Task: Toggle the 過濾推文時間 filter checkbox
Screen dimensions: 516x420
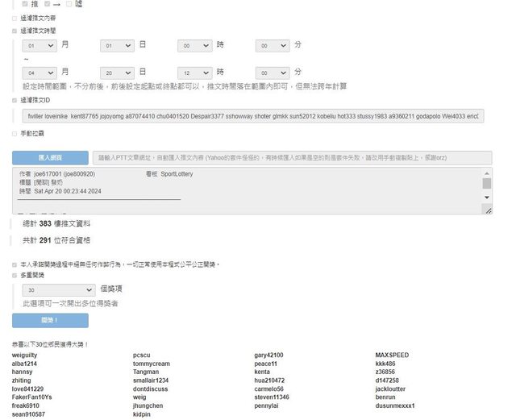Action: coord(15,30)
